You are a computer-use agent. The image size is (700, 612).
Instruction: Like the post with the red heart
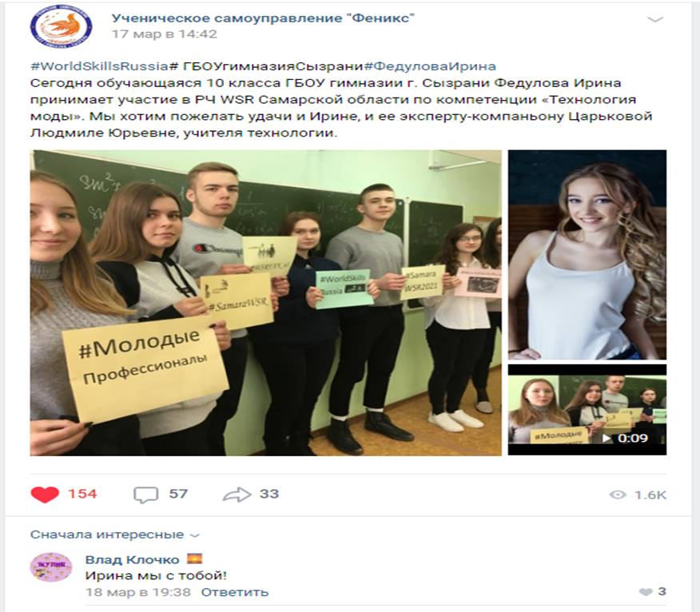pos(45,494)
